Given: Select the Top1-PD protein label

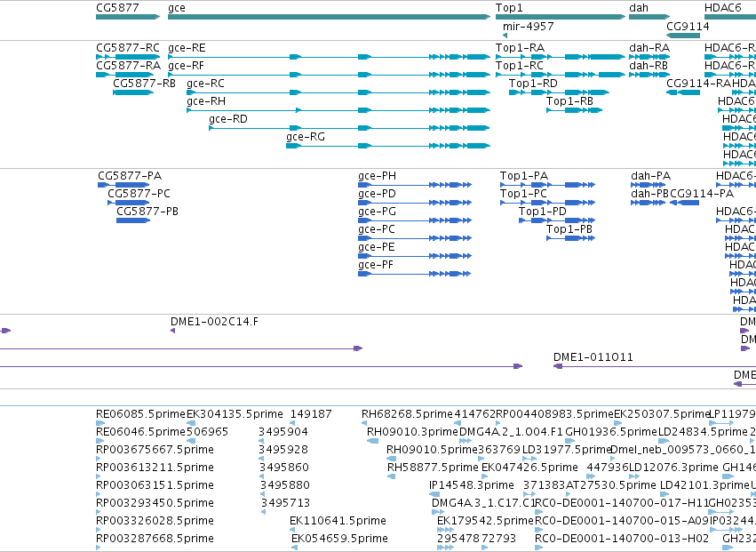Looking at the screenshot, I should click(x=543, y=212).
